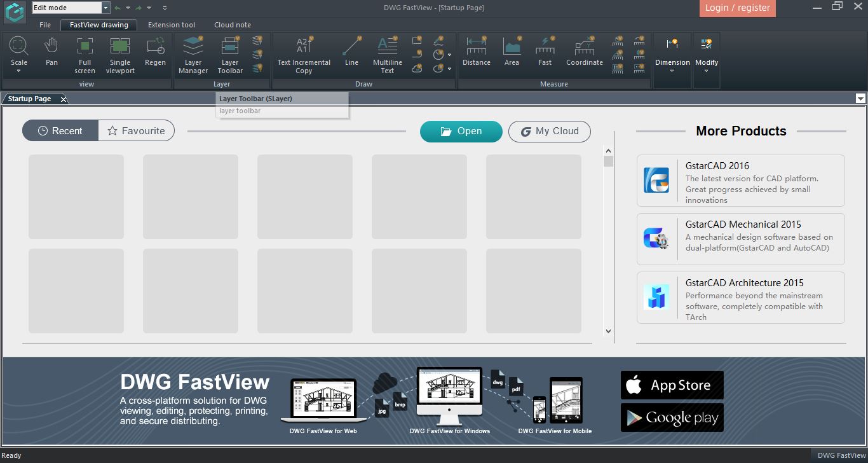Switch to Extension tool tab
The height and width of the screenshot is (463, 868).
click(172, 25)
